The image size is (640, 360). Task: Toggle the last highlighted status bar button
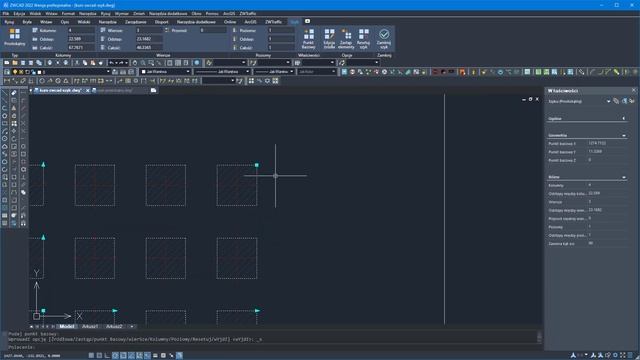pos(179,356)
